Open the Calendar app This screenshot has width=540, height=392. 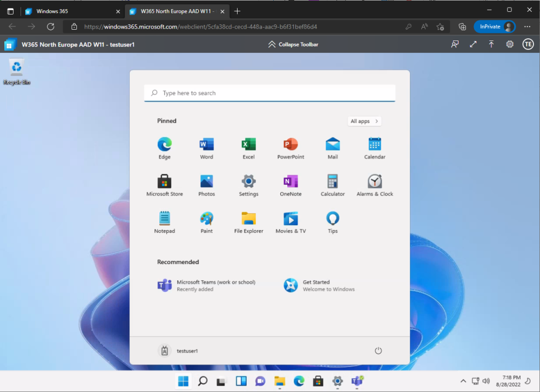click(375, 148)
